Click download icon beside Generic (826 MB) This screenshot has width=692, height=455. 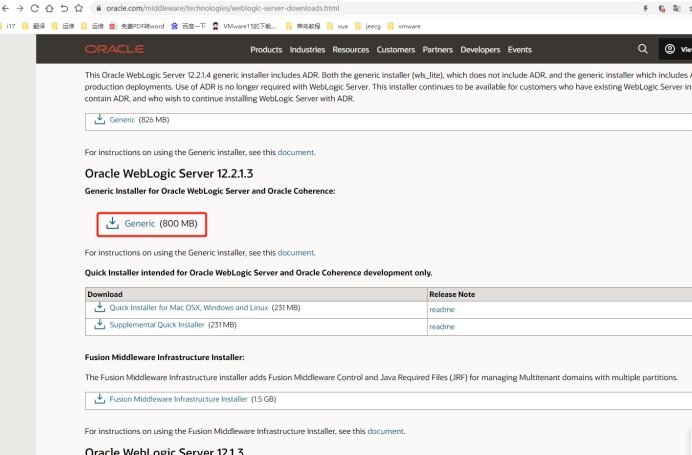click(100, 120)
